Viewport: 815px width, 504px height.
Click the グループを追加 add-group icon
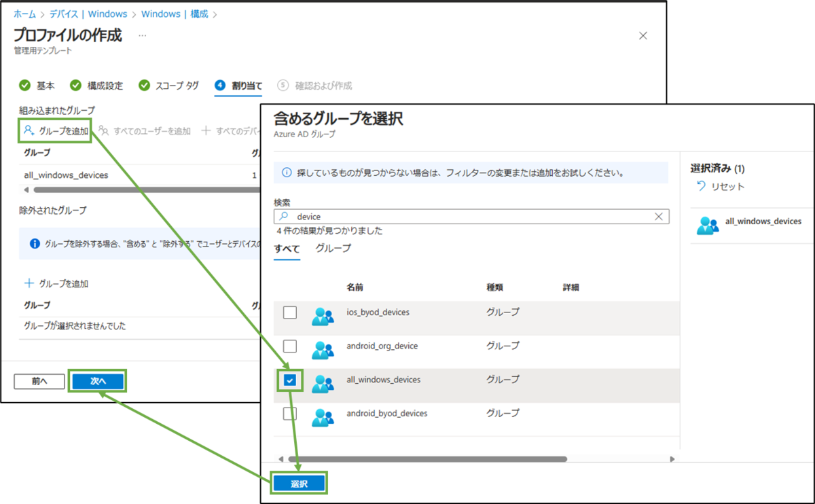click(x=29, y=130)
